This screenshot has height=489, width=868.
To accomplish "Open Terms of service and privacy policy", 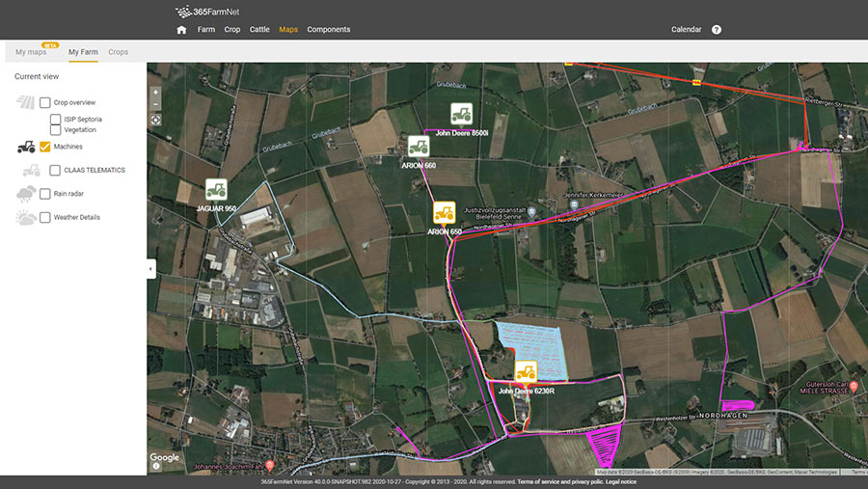I will click(560, 482).
